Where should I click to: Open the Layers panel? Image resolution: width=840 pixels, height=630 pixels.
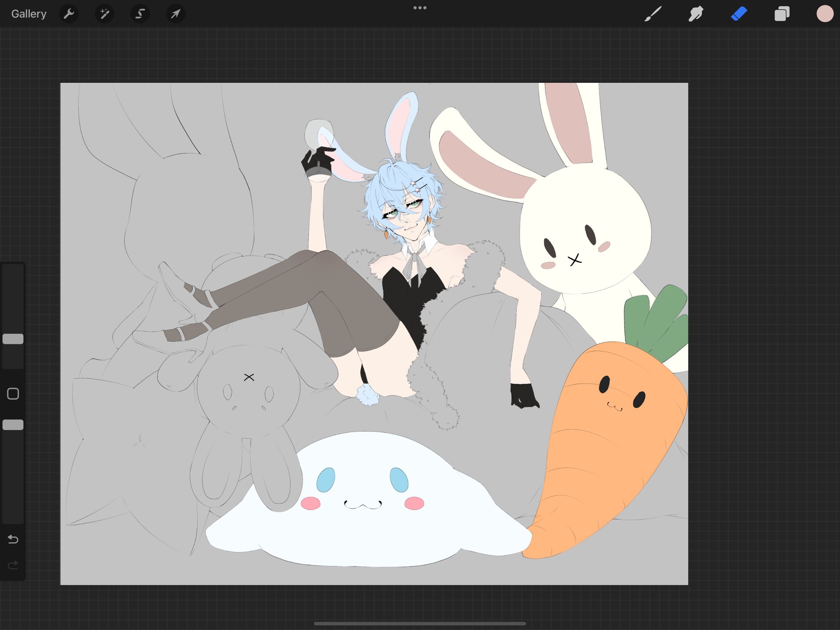782,14
